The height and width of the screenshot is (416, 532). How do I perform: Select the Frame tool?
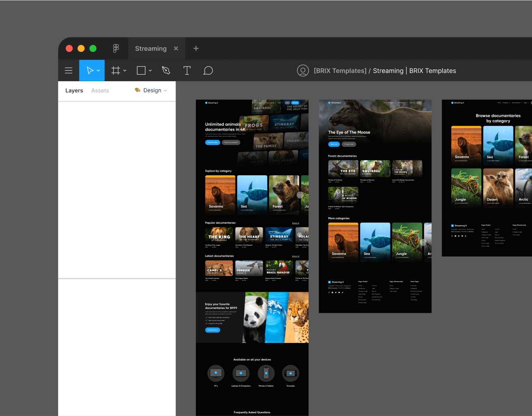pos(116,71)
